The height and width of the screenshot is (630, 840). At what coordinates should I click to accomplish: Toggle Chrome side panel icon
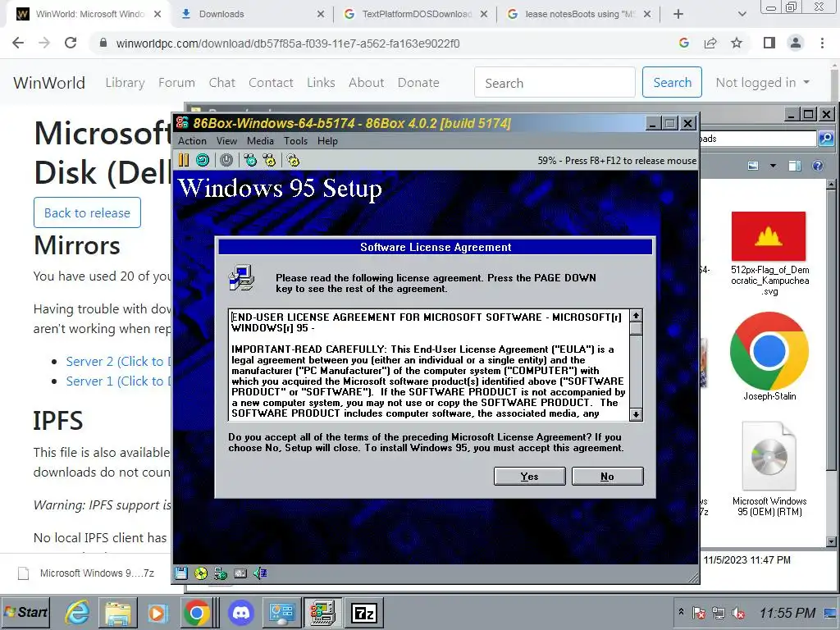pos(769,43)
